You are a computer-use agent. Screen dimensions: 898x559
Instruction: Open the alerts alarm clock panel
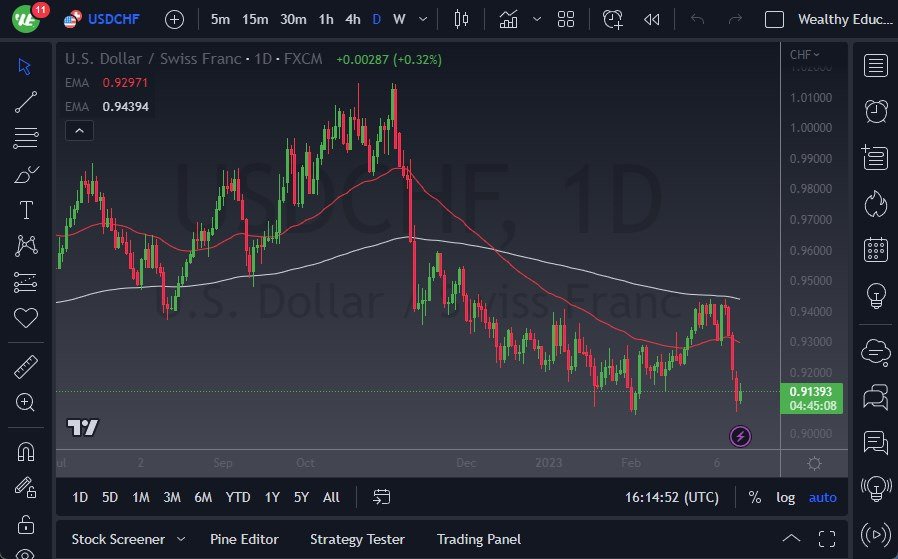876,111
